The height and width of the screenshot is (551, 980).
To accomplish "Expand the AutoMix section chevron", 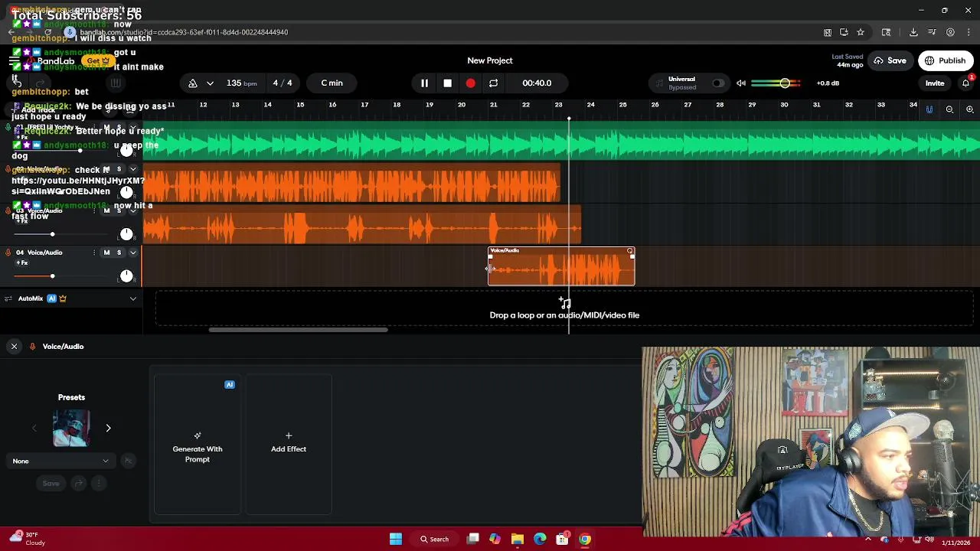I will point(132,298).
